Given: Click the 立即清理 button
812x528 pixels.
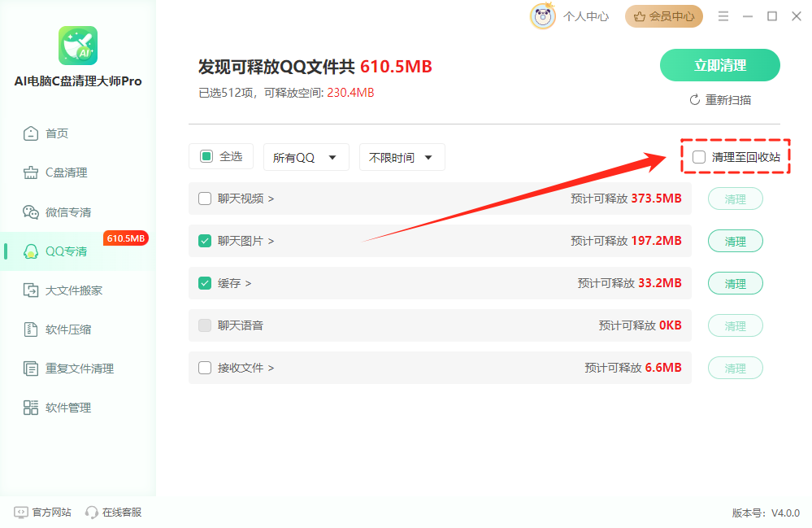Looking at the screenshot, I should point(720,65).
